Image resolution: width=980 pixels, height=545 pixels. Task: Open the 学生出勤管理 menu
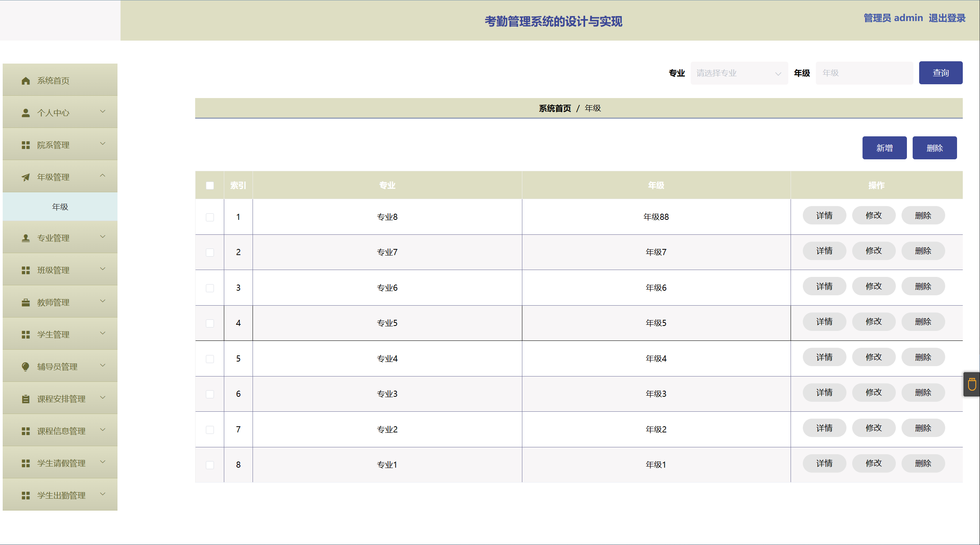coord(61,495)
